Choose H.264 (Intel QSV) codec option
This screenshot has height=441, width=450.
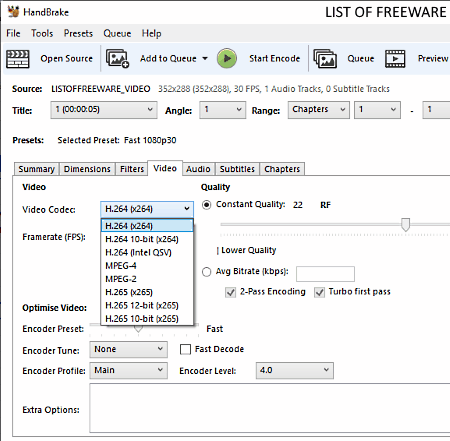point(147,252)
